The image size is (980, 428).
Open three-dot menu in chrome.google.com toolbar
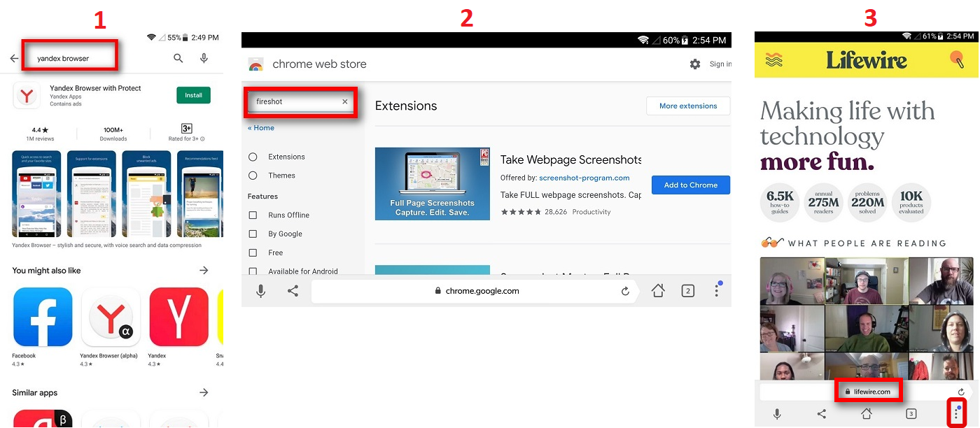coord(717,290)
